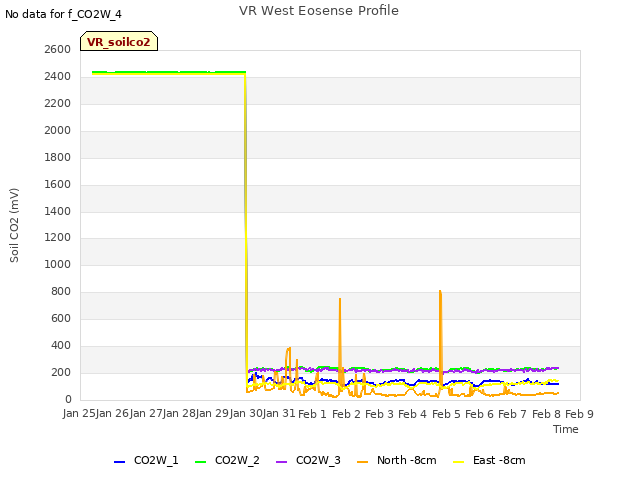Click the Feb 3 x-axis tick label

click(x=379, y=414)
